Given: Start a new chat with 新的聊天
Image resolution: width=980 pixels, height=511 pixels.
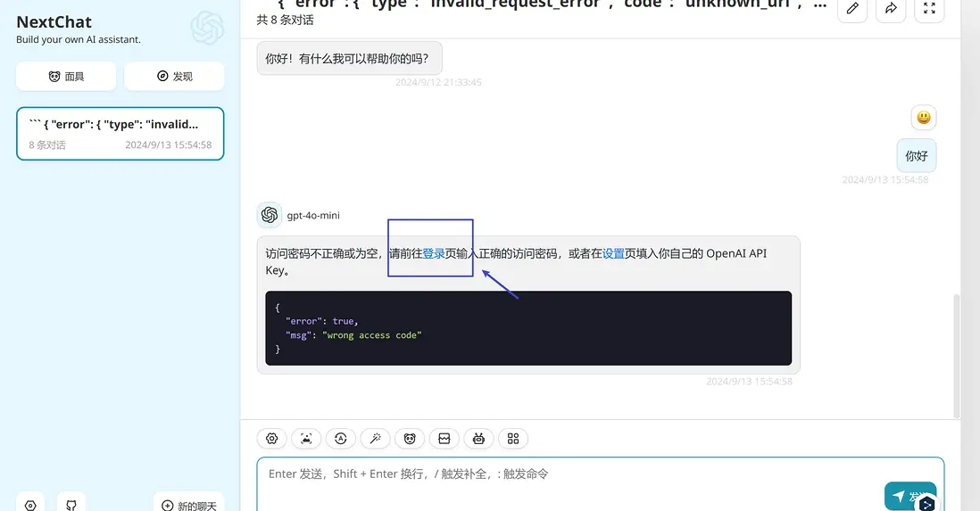Looking at the screenshot, I should 188,505.
